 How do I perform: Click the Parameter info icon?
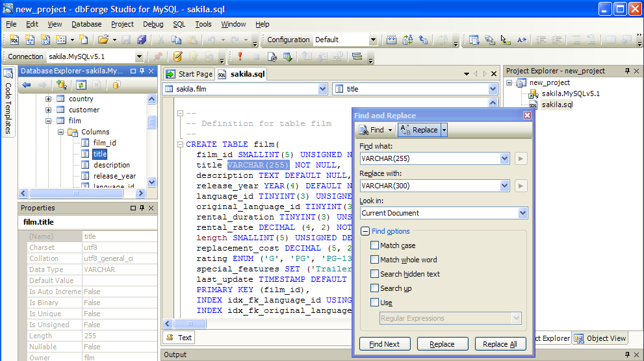489,40
